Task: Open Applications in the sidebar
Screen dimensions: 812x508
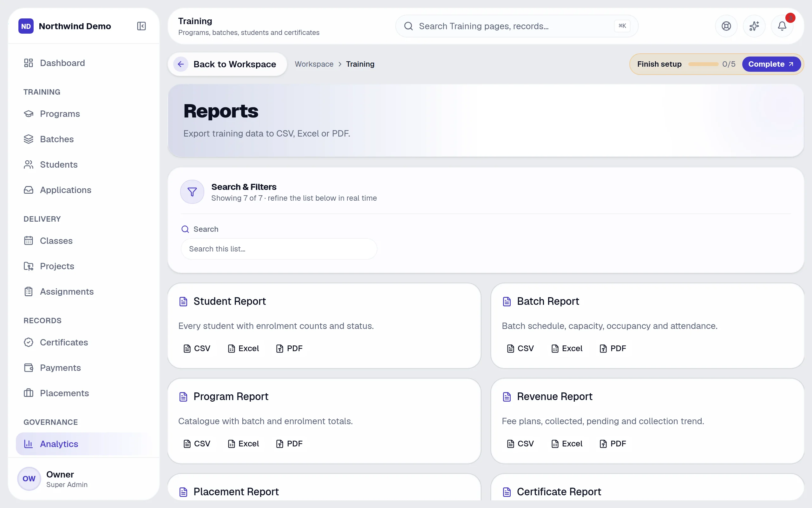Action: [83, 190]
